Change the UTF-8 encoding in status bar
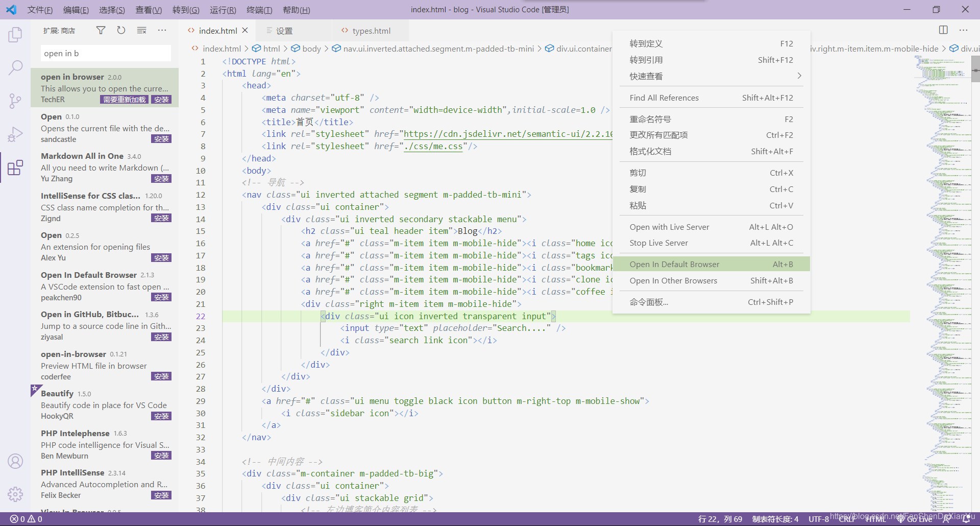The height and width of the screenshot is (526, 980). click(818, 519)
